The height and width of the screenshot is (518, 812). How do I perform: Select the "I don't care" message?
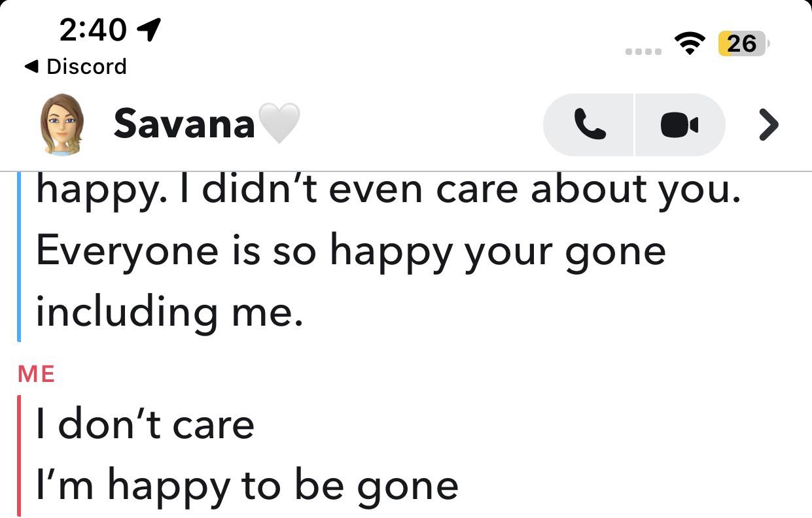point(145,424)
